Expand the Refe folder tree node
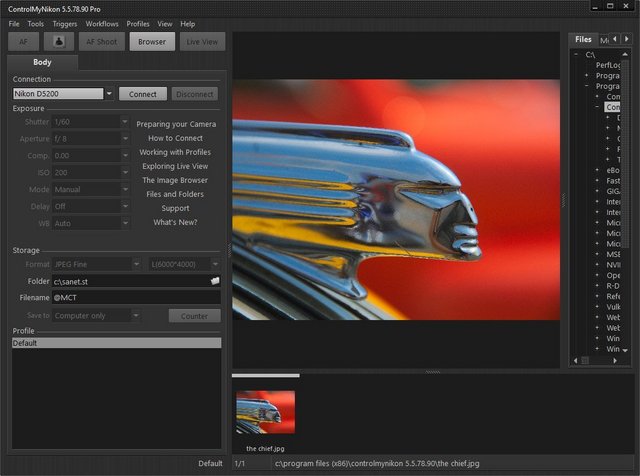Image resolution: width=640 pixels, height=476 pixels. tap(597, 296)
